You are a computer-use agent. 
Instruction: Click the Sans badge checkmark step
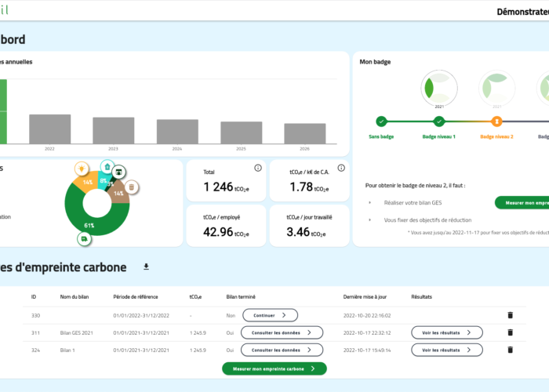381,122
